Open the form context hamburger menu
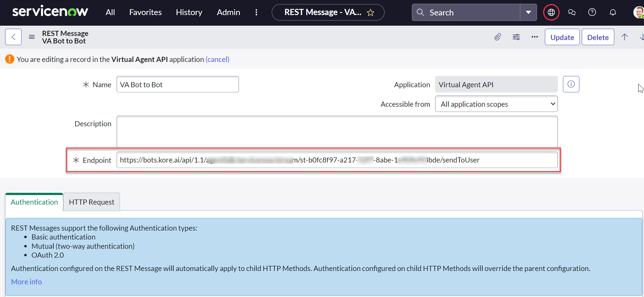This screenshot has width=644, height=297. tap(32, 37)
